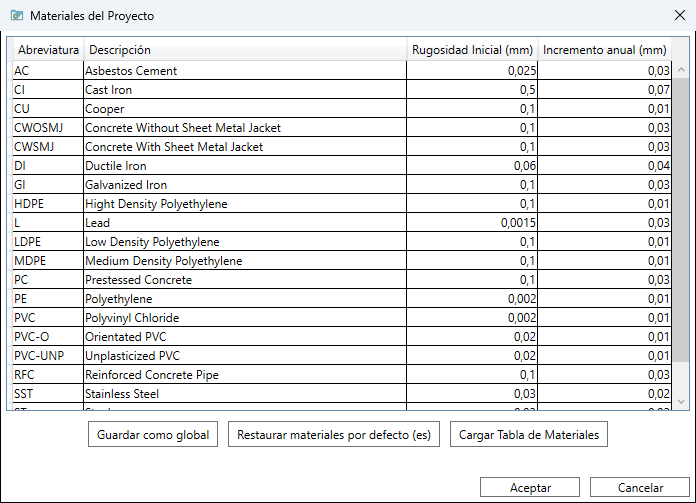The height and width of the screenshot is (503, 696).
Task: Click the Cancelar button
Action: (x=640, y=487)
